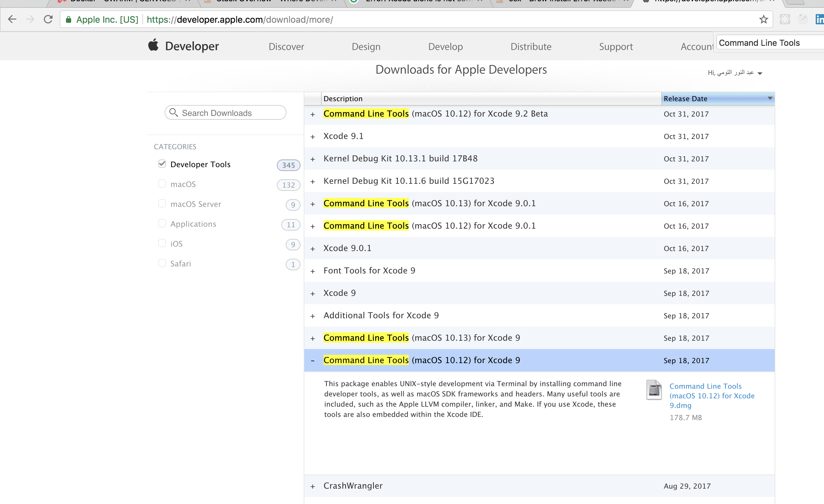Click the Kernel Debug Kit 10.13.1 build 17B48 title
This screenshot has width=824, height=504.
click(x=400, y=159)
